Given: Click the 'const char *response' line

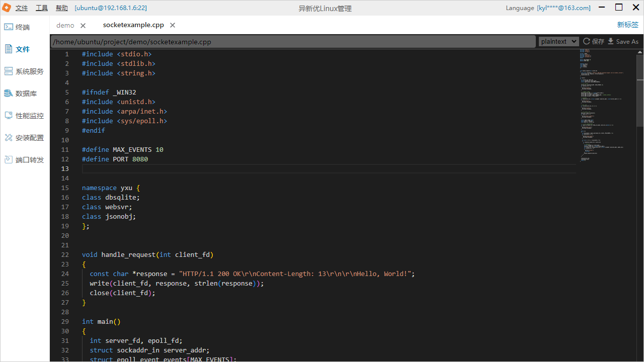Looking at the screenshot, I should pos(252,274).
